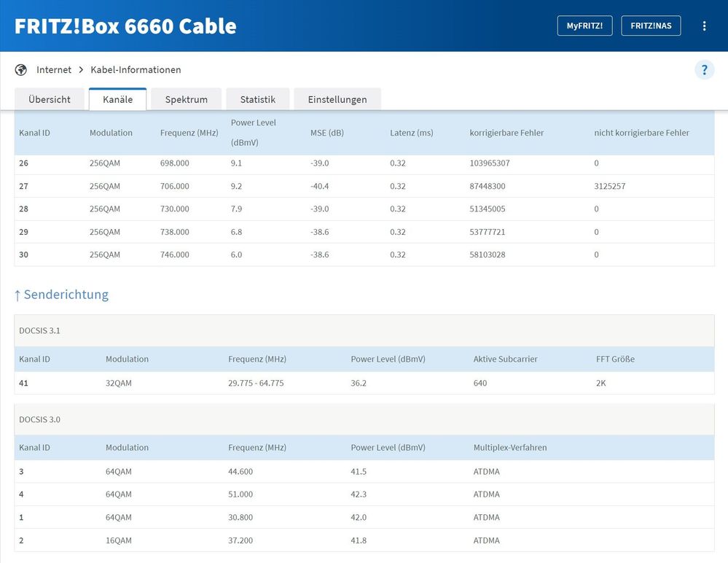Click the Senderichtung upward arrow icon
728x563 pixels.
[17, 295]
